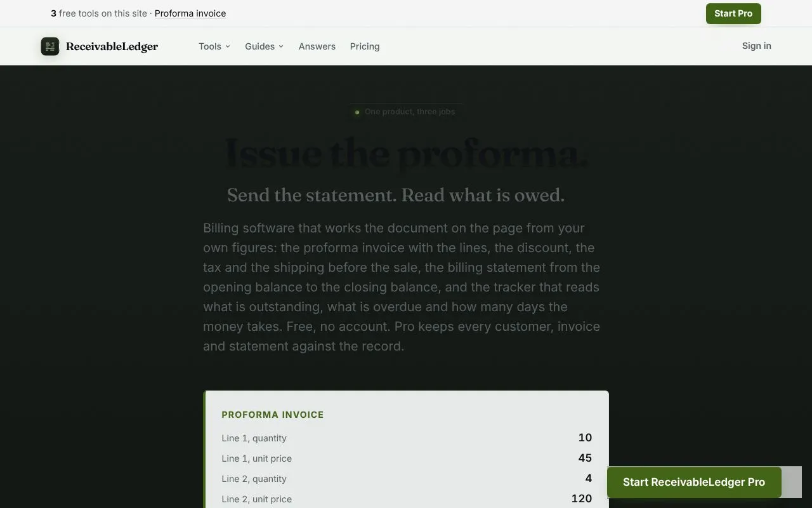Image resolution: width=812 pixels, height=508 pixels.
Task: Click the 'PROFORMA INVOICE' card heading
Action: point(273,415)
